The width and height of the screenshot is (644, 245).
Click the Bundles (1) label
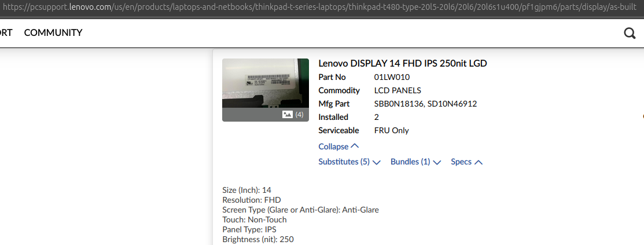[410, 162]
